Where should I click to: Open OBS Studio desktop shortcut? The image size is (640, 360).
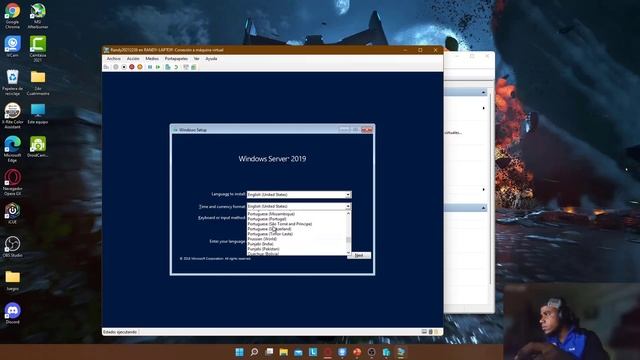12,247
